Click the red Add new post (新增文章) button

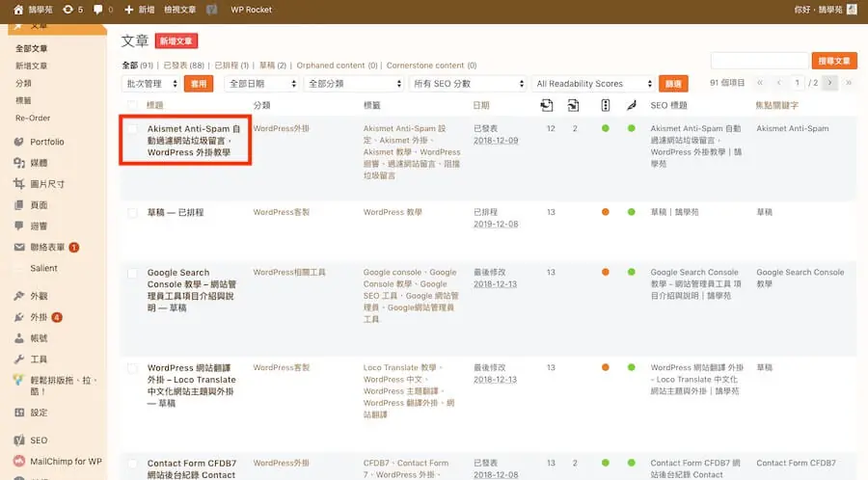click(x=176, y=40)
